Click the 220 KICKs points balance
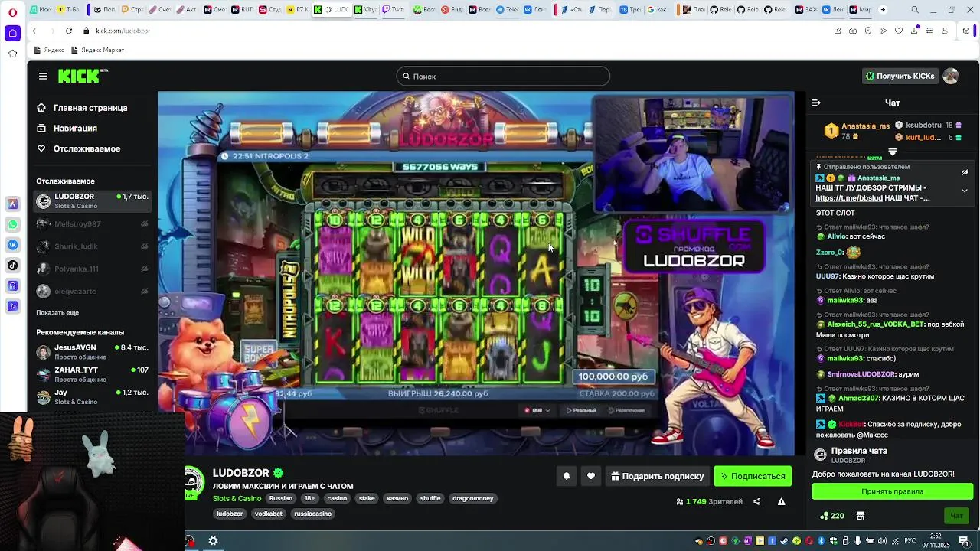The image size is (980, 551). click(832, 516)
